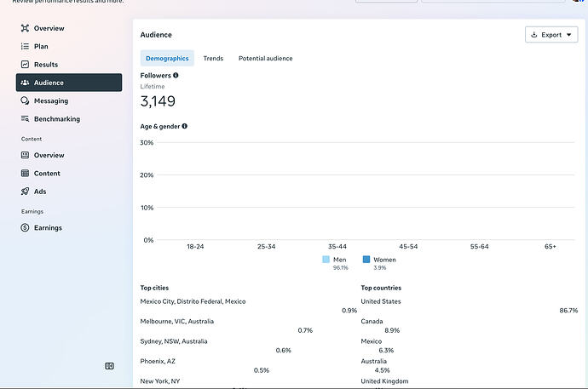Click the Men legend color swatch

tap(326, 260)
